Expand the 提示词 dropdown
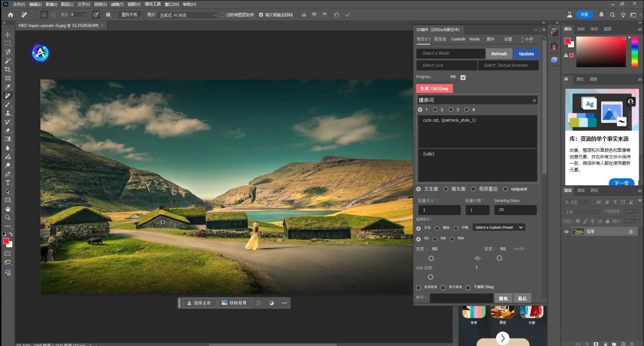644x346 pixels. tap(477, 100)
